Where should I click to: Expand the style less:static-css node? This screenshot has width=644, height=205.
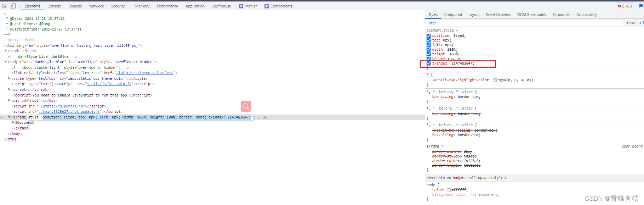(x=9, y=78)
